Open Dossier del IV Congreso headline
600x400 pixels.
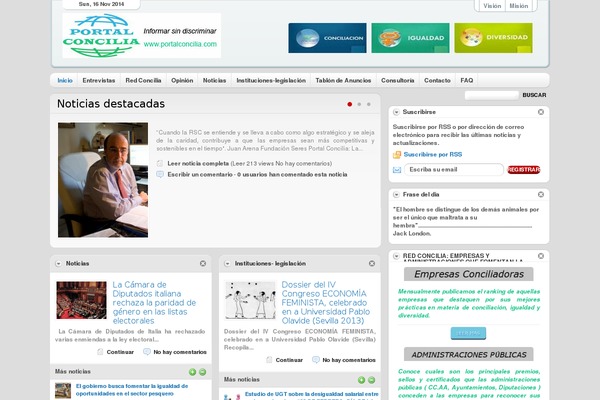click(x=326, y=303)
